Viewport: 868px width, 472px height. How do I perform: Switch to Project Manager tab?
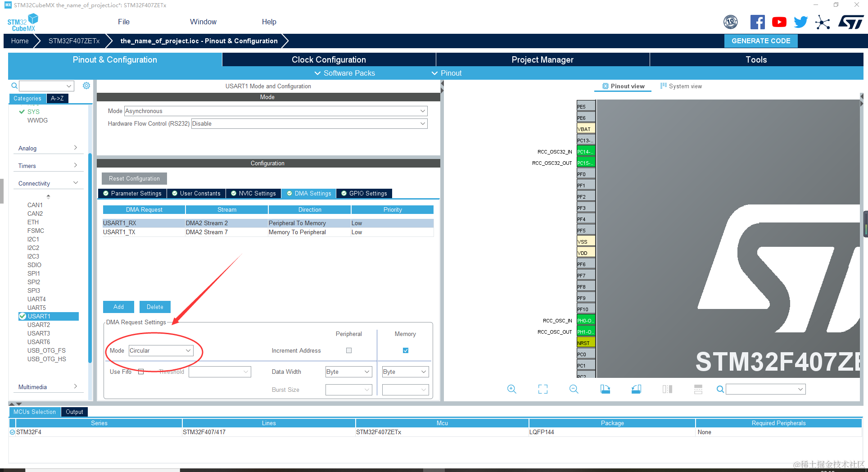click(542, 59)
